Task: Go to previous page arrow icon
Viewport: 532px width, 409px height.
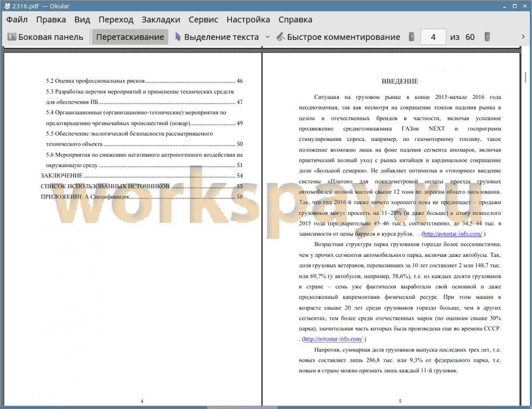Action: [412, 37]
